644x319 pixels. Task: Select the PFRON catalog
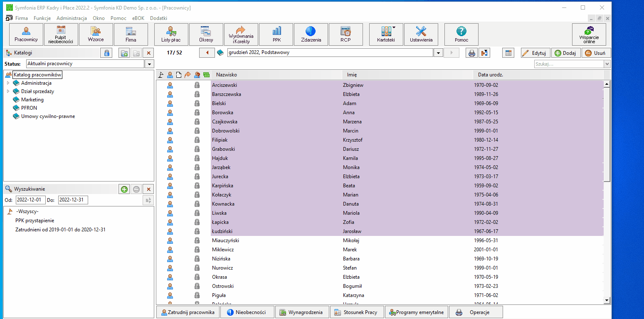(x=29, y=108)
